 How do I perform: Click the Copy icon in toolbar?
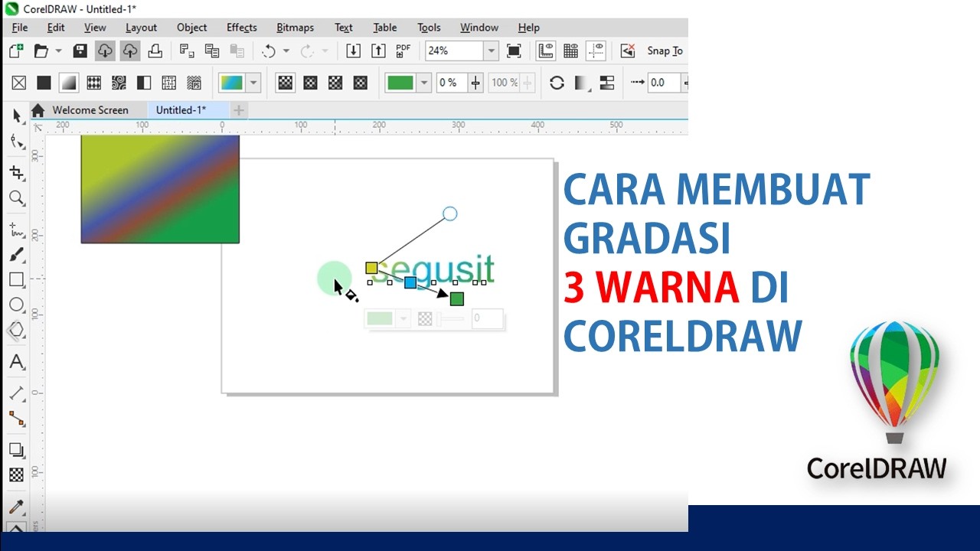point(212,51)
